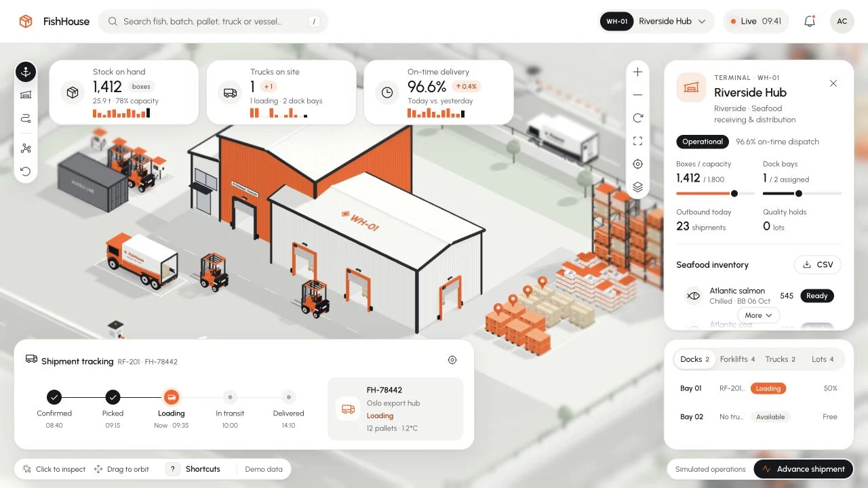Open the map layers control

tap(637, 187)
